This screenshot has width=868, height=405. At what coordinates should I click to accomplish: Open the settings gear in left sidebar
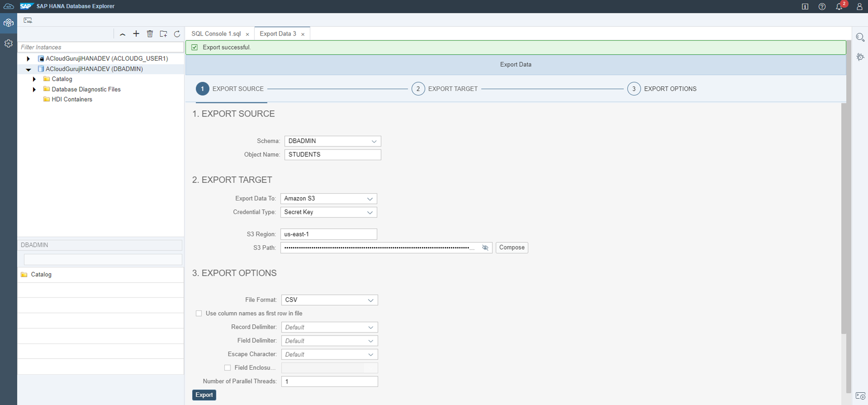coord(8,43)
